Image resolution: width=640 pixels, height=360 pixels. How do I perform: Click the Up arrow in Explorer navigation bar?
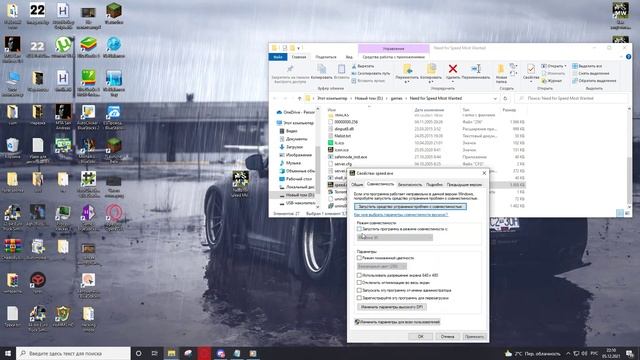tap(299, 98)
